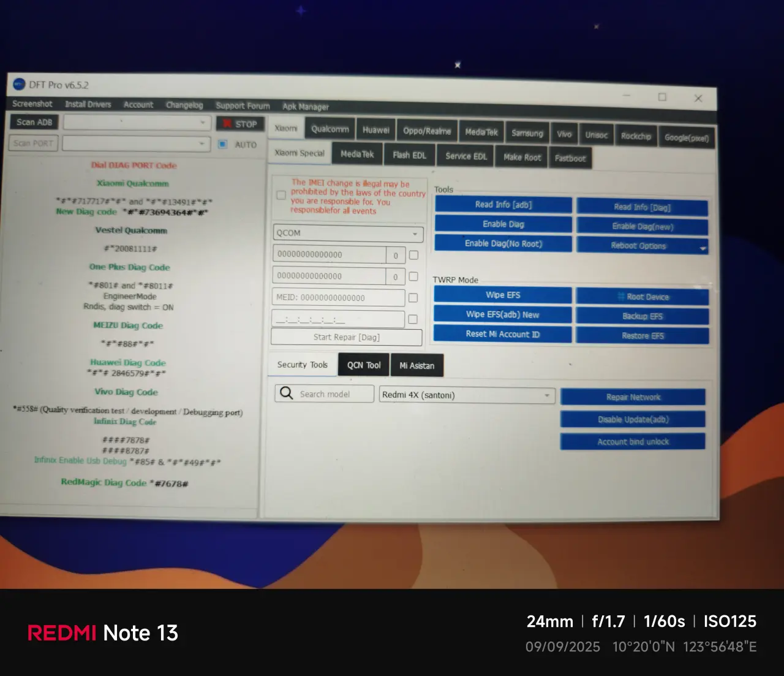Viewport: 784px width, 676px height.
Task: Select the Flash EDL sub-tab
Action: 409,155
